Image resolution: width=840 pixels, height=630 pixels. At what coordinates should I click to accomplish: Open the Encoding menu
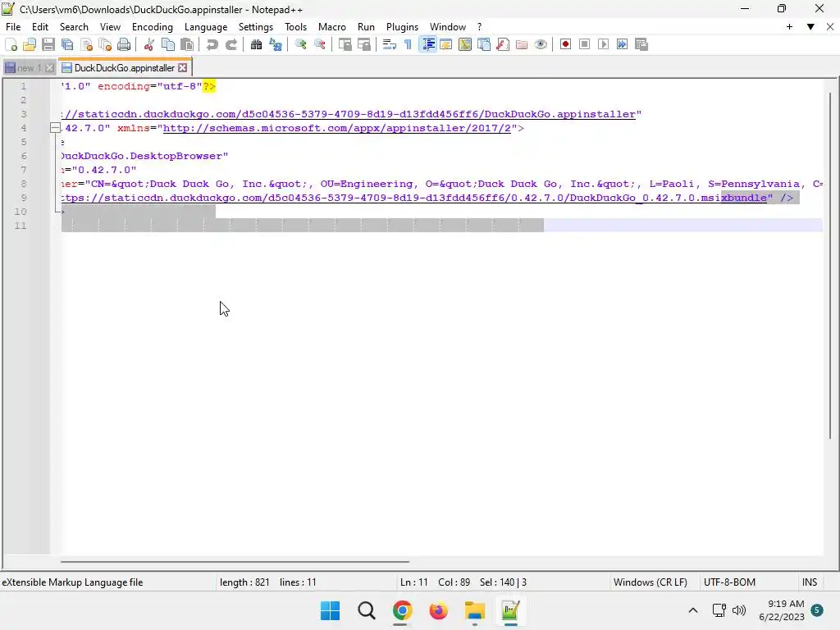pyautogui.click(x=152, y=27)
